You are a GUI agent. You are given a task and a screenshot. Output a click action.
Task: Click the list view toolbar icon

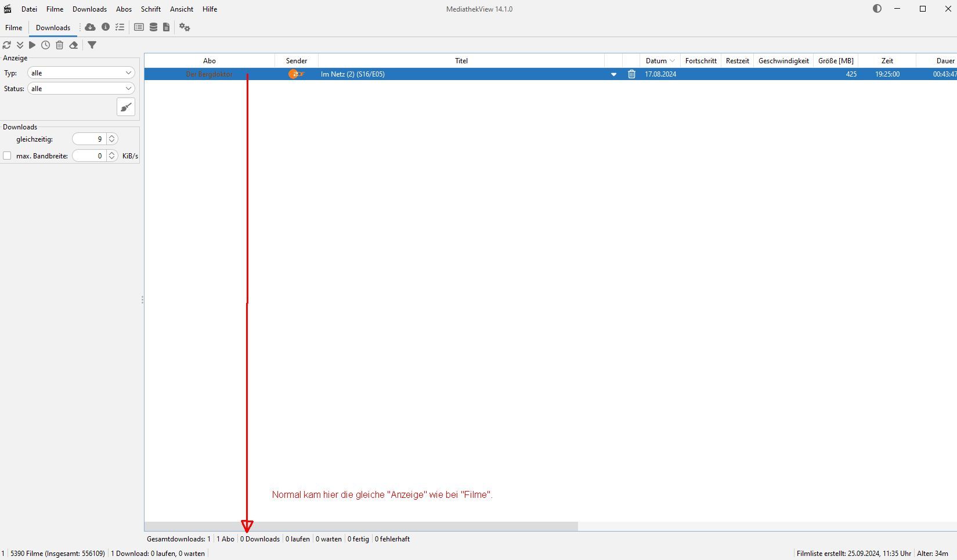tap(139, 27)
